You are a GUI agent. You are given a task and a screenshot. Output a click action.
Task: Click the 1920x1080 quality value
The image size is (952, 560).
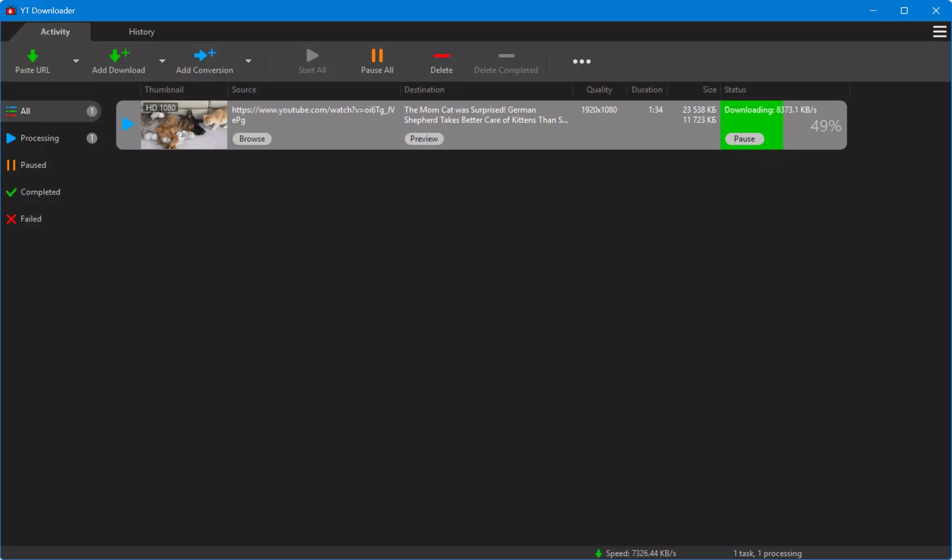[x=599, y=110]
